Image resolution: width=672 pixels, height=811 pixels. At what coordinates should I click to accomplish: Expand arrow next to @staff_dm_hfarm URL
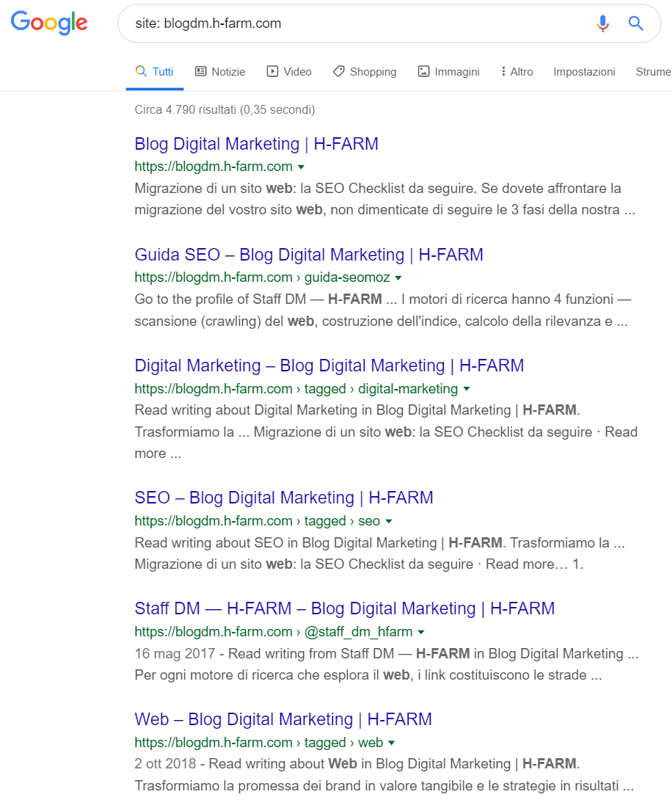[421, 631]
